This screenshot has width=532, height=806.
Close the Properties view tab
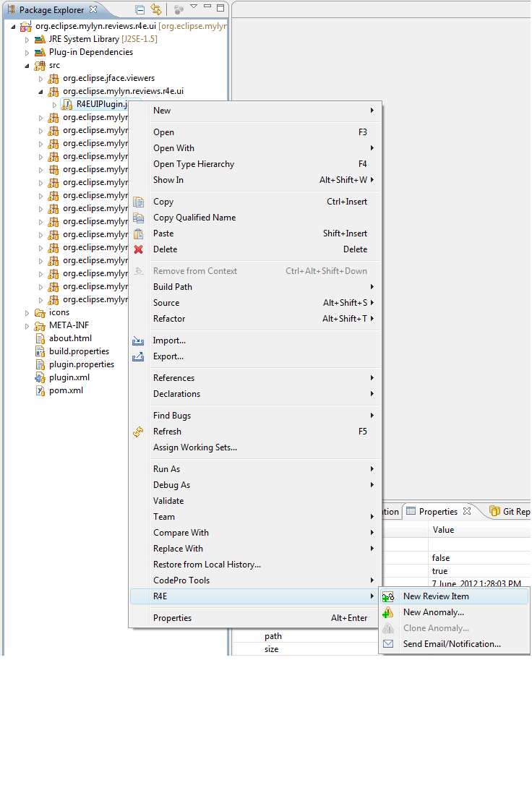(467, 511)
